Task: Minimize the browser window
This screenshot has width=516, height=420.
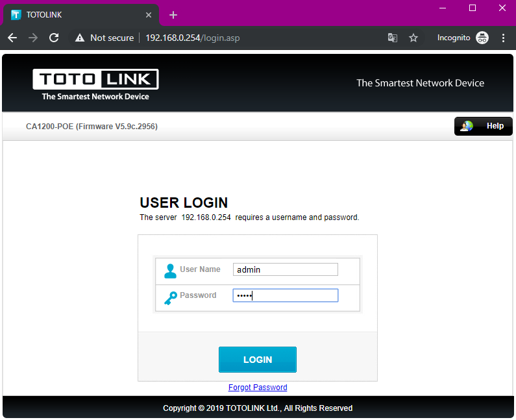Action: [x=443, y=8]
